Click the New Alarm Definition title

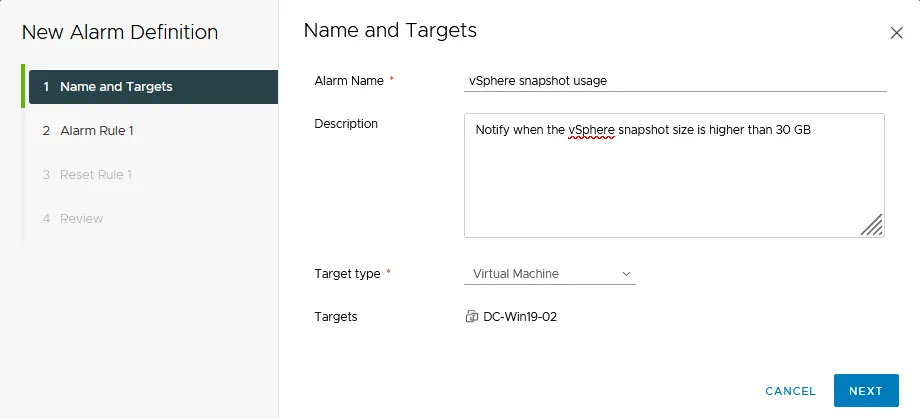(x=120, y=33)
